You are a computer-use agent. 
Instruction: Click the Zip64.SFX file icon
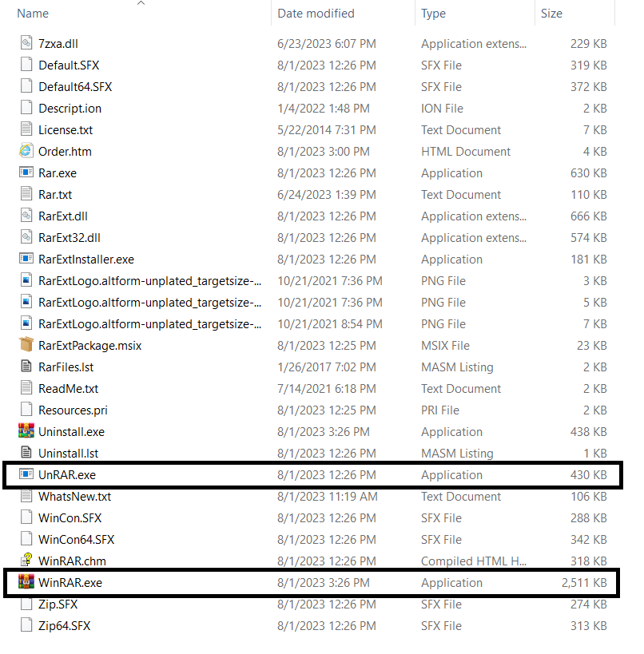click(x=26, y=625)
